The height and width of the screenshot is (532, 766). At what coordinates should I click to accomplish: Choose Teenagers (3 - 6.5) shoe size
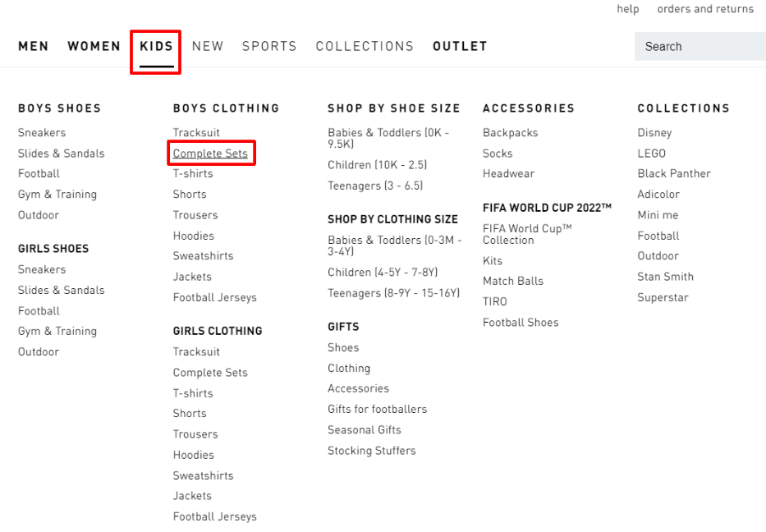[x=375, y=186]
